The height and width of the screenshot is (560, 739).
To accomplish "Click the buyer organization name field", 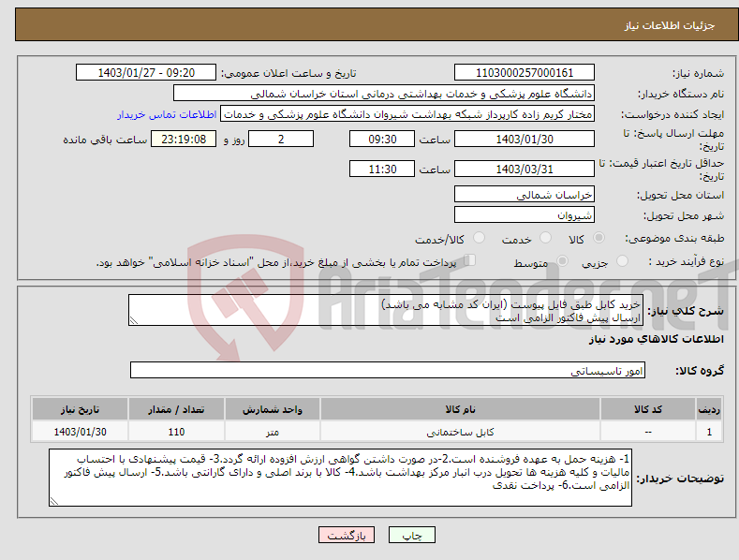I will click(x=384, y=94).
